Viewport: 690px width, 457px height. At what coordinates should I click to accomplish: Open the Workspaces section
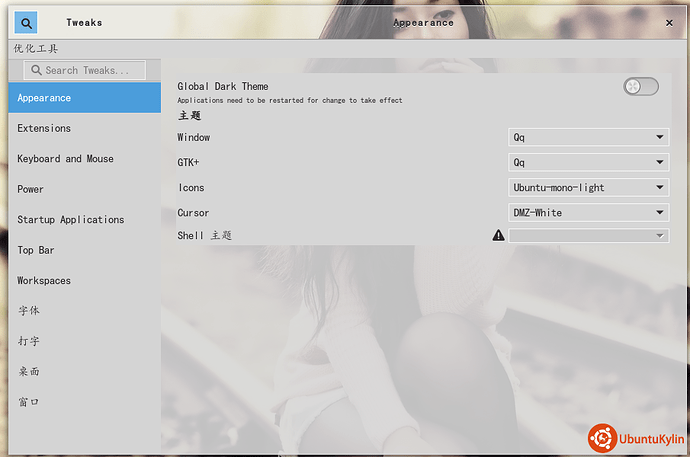pos(84,281)
